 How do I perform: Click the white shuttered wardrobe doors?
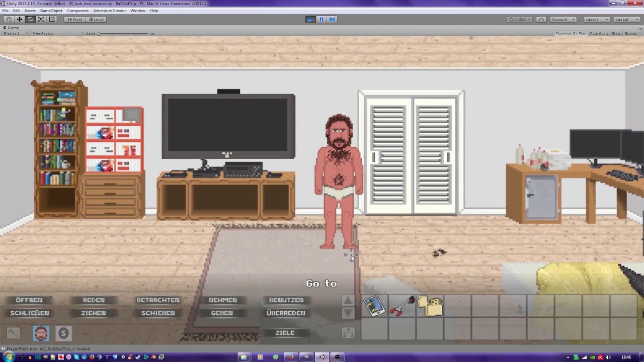(x=412, y=153)
